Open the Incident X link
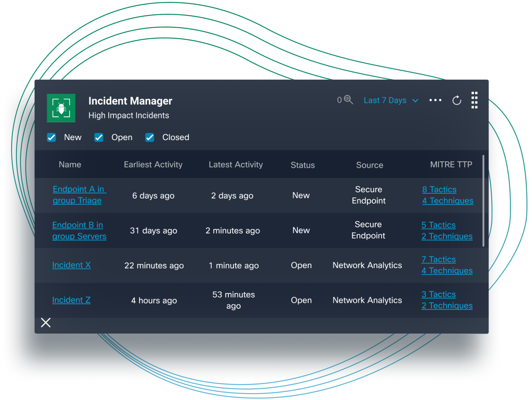 pos(71,265)
